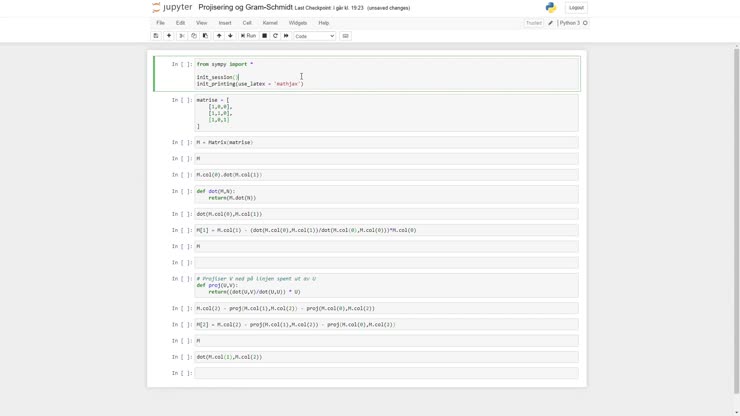Cut selected cell with scissors icon
This screenshot has width=740, height=416.
pos(182,36)
